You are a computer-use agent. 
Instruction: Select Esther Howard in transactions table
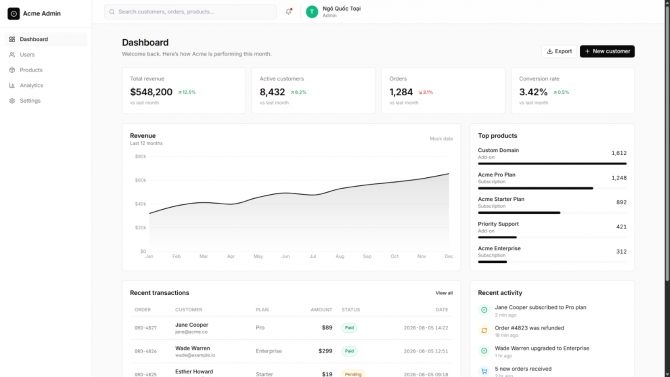pyautogui.click(x=194, y=371)
